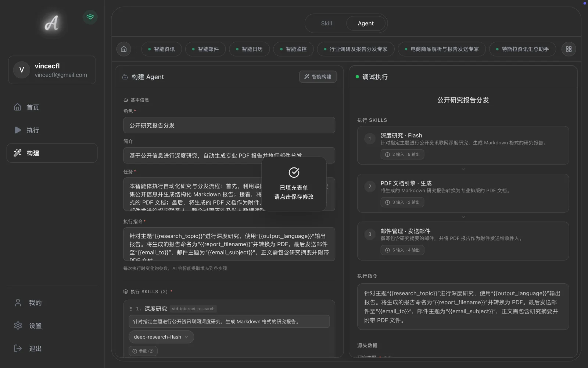Image resolution: width=588 pixels, height=368 pixels.
Task: Select 构建 in the sidebar
Action: tap(52, 153)
